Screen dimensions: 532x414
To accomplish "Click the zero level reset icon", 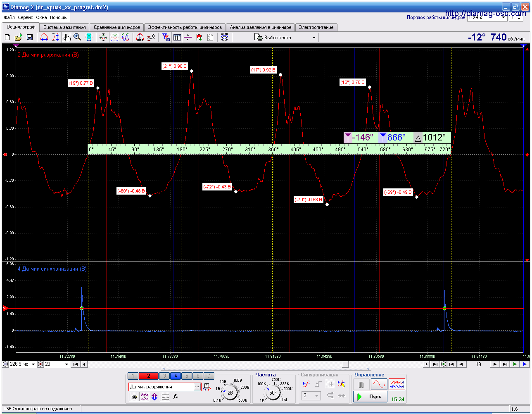I will click(x=151, y=38).
